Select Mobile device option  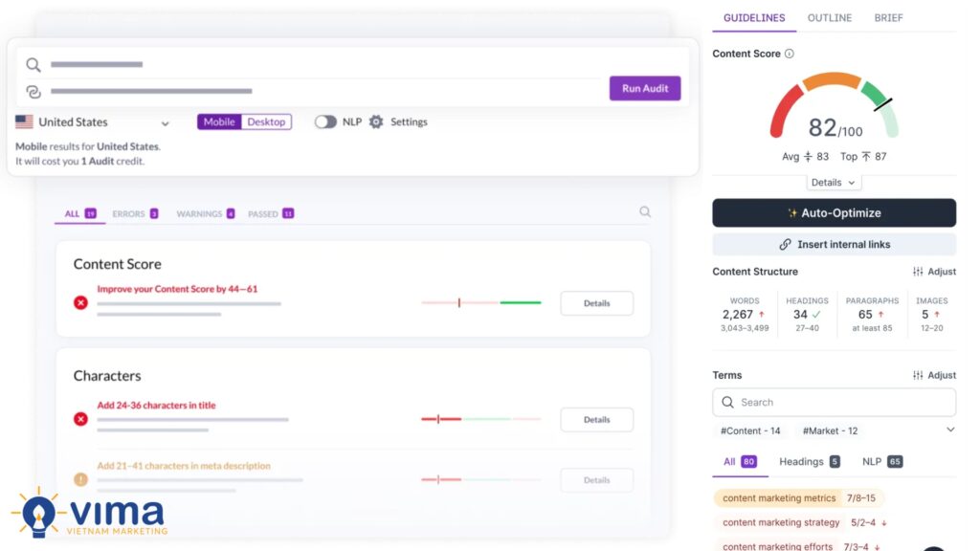219,121
